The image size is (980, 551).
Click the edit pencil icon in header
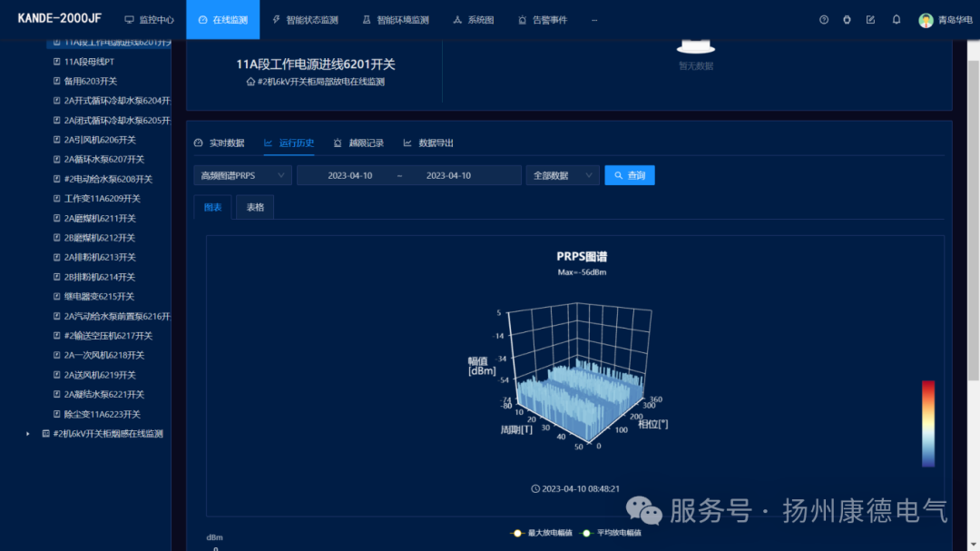[870, 20]
